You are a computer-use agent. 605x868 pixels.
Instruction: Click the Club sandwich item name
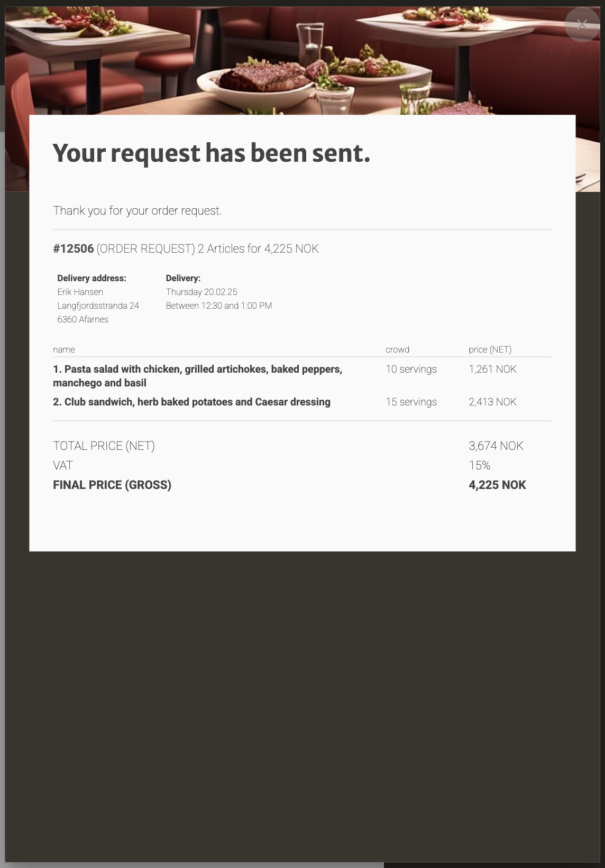(x=191, y=402)
